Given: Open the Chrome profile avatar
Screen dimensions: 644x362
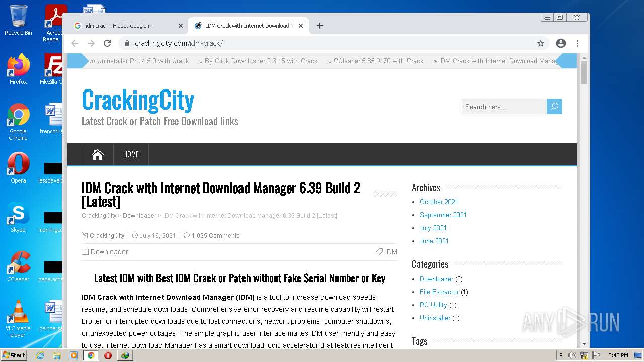Looking at the screenshot, I should coord(561,43).
